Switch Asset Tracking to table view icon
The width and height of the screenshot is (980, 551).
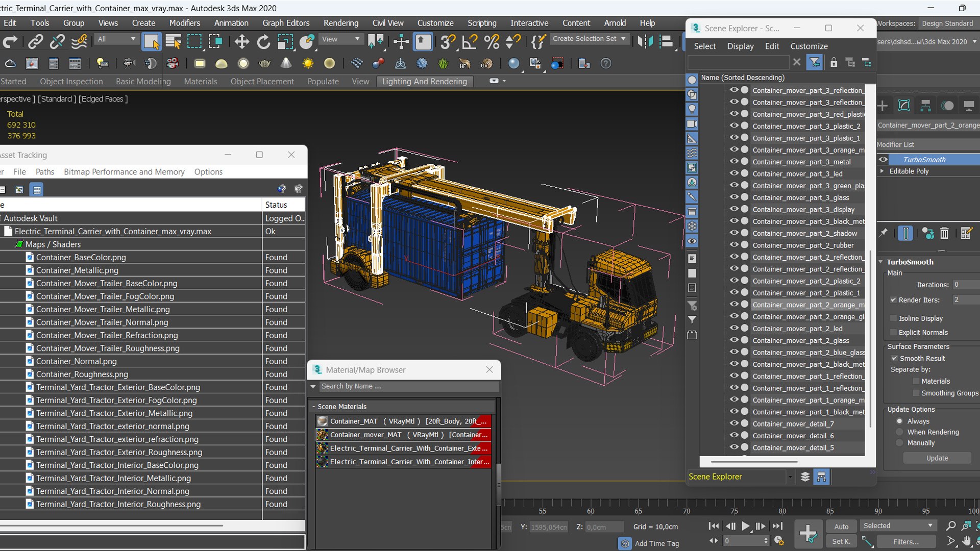37,190
